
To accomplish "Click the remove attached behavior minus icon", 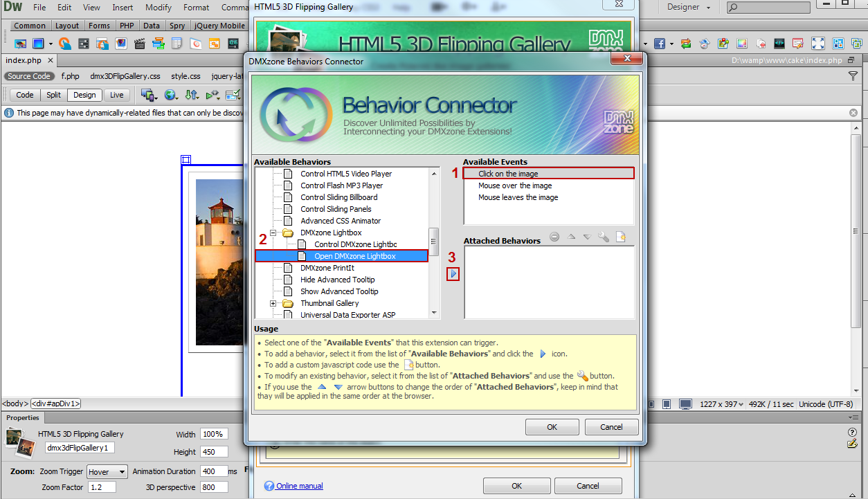I will pyautogui.click(x=554, y=237).
